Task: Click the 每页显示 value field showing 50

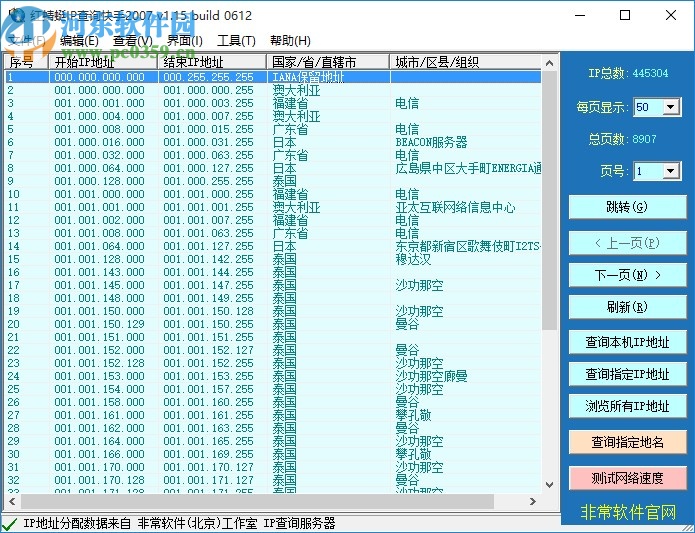Action: pyautogui.click(x=648, y=107)
